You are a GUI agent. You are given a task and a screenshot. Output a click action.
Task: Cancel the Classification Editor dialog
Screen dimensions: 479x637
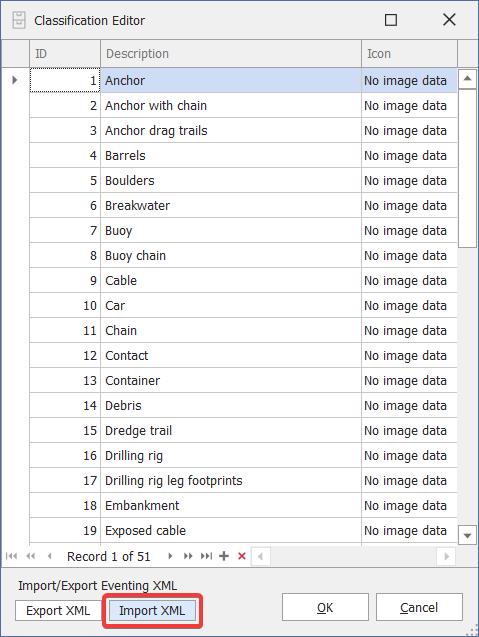pos(419,607)
